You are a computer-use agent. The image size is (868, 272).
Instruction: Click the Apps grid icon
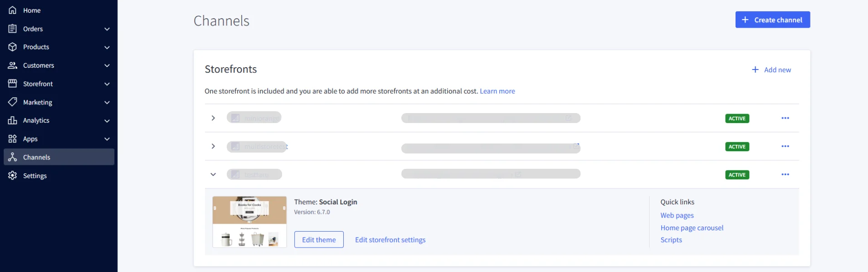point(13,139)
